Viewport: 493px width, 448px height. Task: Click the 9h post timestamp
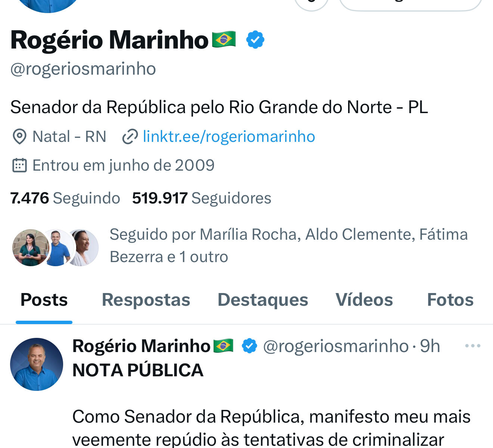tap(430, 346)
